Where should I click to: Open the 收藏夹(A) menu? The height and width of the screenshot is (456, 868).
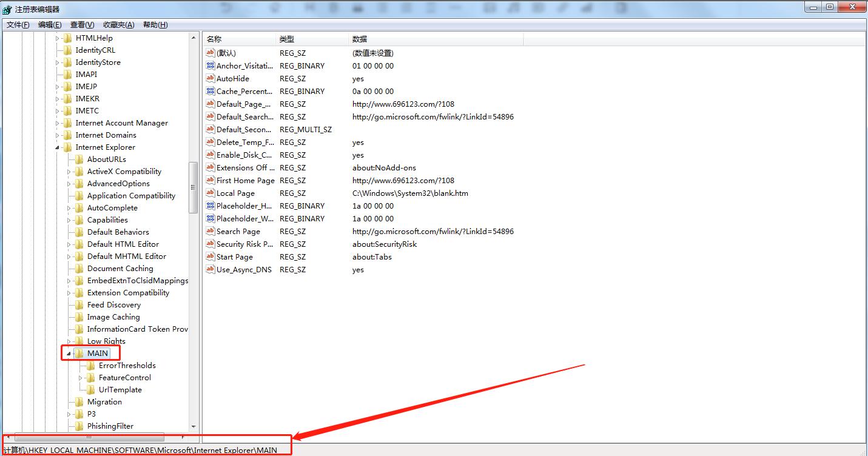pyautogui.click(x=118, y=25)
